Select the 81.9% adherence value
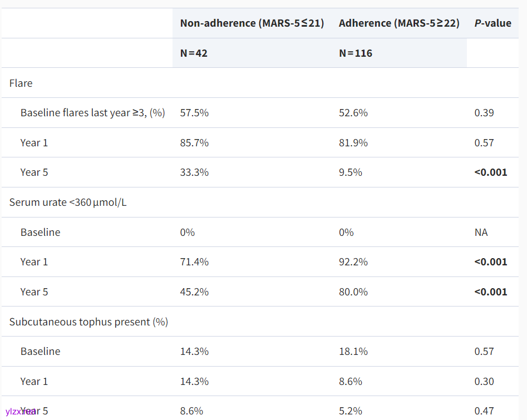 click(353, 143)
